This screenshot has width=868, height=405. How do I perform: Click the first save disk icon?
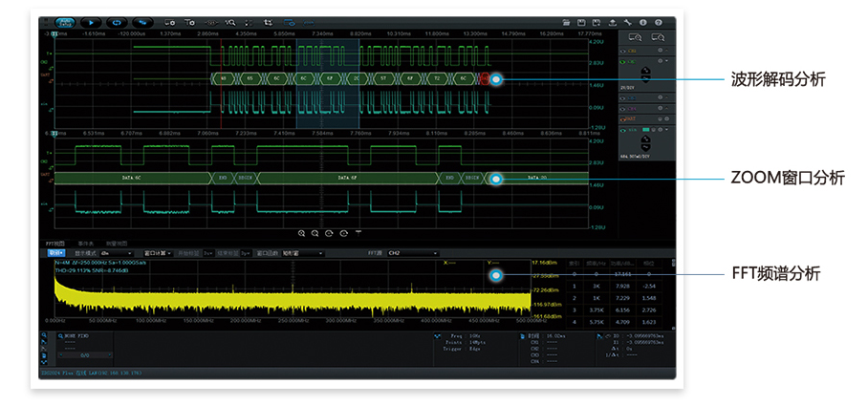(x=581, y=23)
